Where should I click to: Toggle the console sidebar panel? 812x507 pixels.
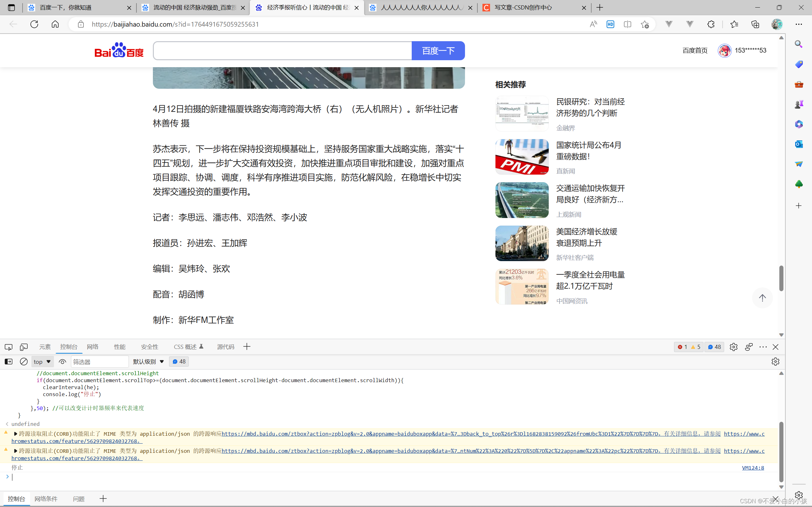pos(8,362)
